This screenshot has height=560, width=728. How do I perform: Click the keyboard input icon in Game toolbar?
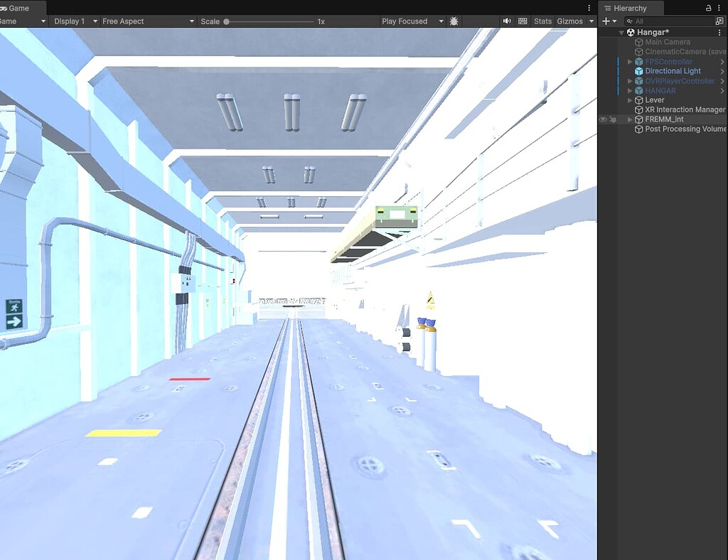(x=523, y=21)
